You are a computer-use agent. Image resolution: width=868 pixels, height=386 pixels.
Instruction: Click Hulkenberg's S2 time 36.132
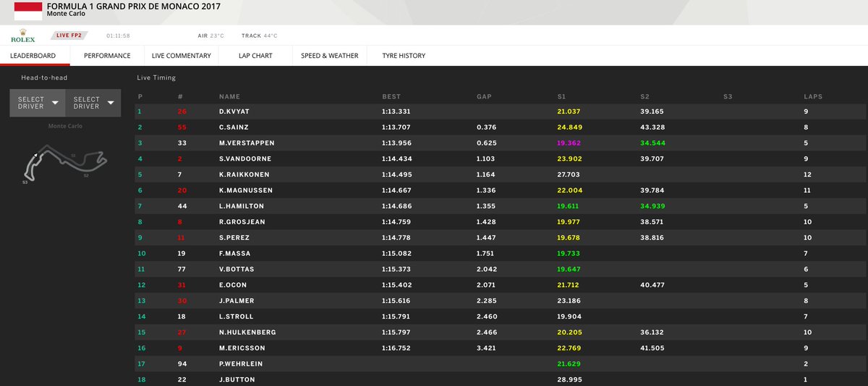pyautogui.click(x=652, y=332)
